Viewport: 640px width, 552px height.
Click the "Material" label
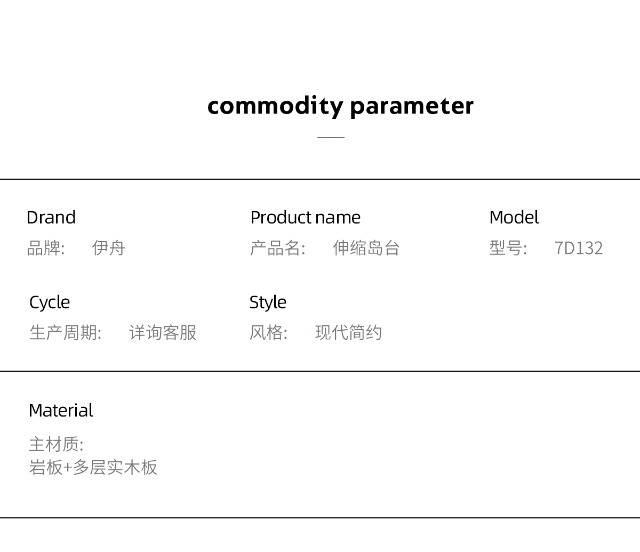point(61,410)
